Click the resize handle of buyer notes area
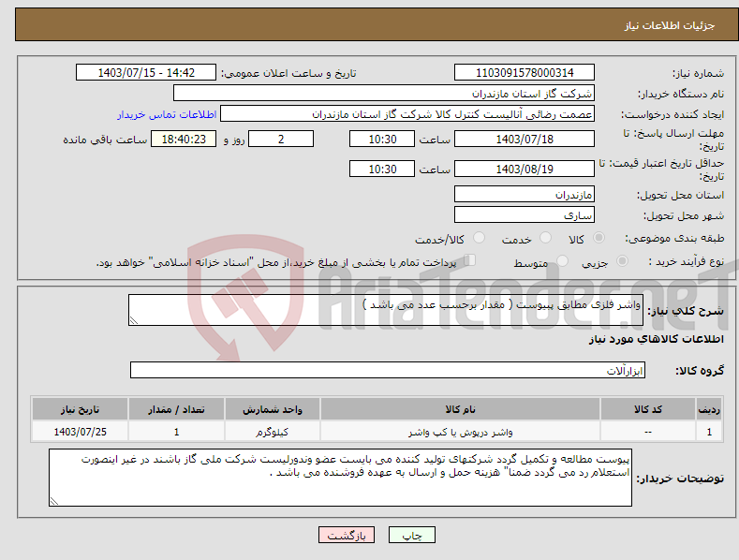Image resolution: width=739 pixels, height=560 pixels. 53,501
